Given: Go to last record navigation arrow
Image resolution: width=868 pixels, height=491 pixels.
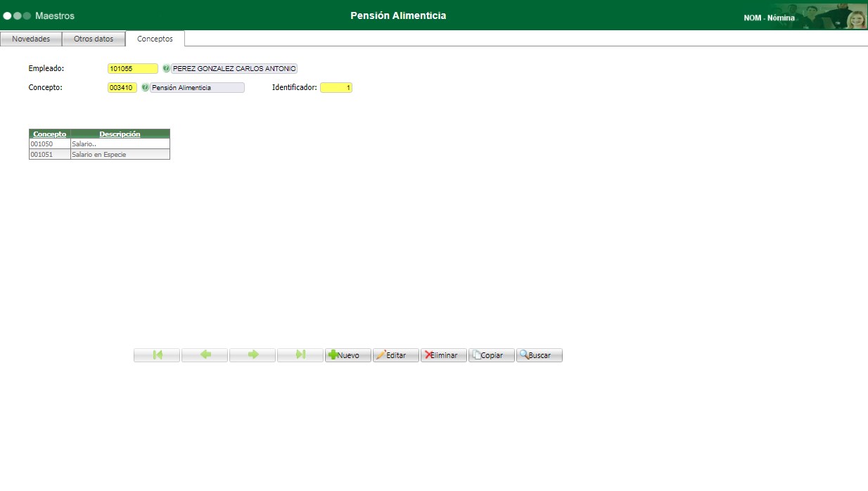Looking at the screenshot, I should [300, 355].
